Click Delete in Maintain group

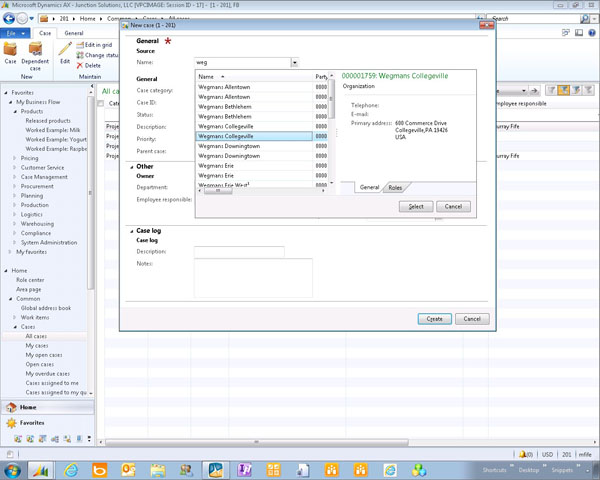point(88,65)
